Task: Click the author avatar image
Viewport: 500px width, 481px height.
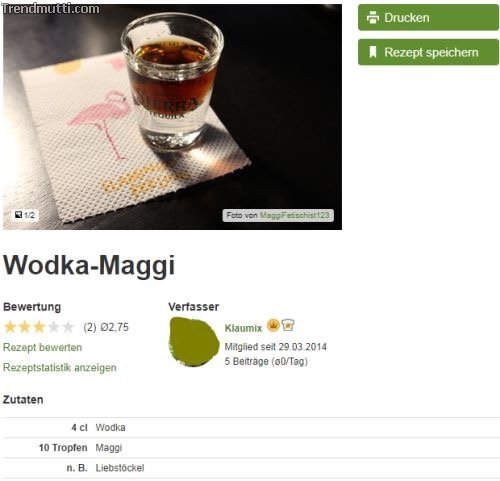Action: pyautogui.click(x=194, y=342)
